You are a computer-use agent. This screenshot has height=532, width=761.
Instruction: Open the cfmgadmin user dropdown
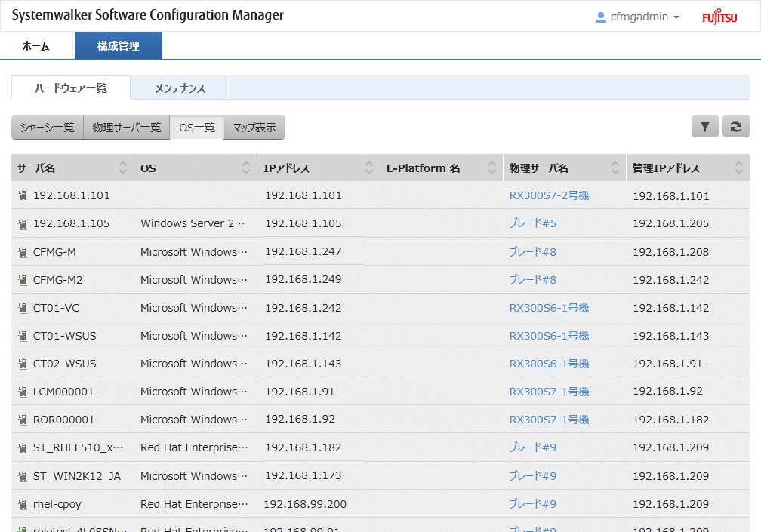tap(637, 17)
